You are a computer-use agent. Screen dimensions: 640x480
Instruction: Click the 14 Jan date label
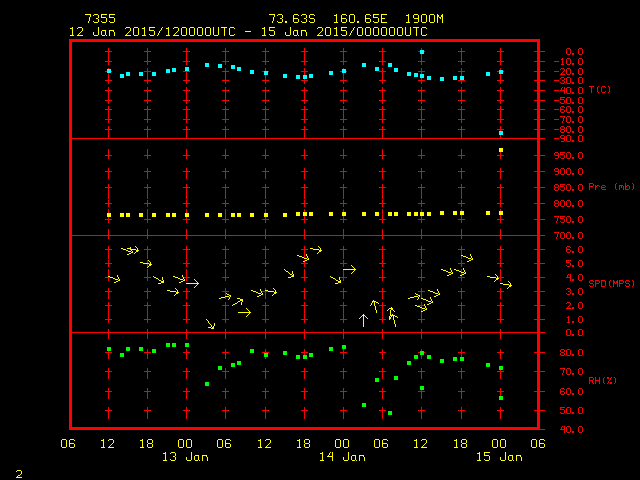coord(342,457)
